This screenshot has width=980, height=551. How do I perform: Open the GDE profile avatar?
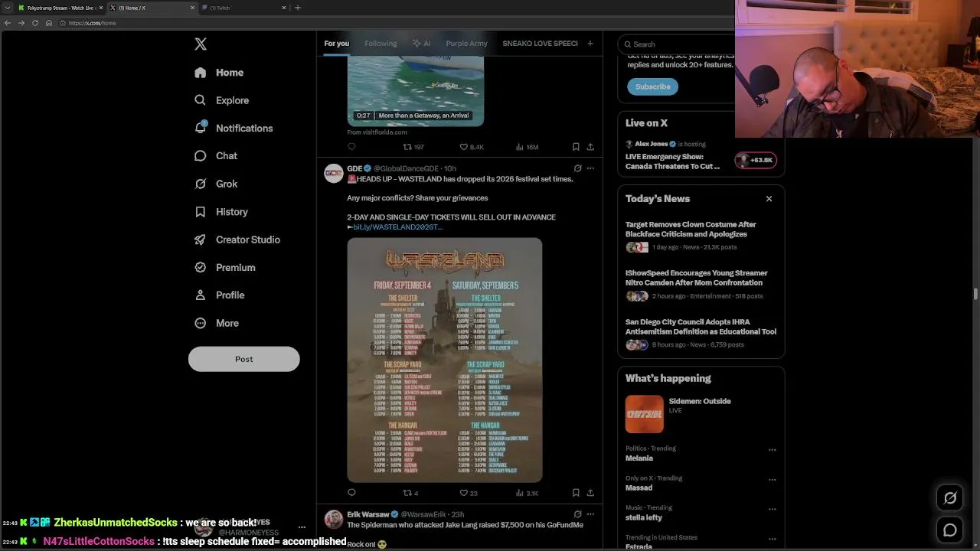pyautogui.click(x=333, y=174)
